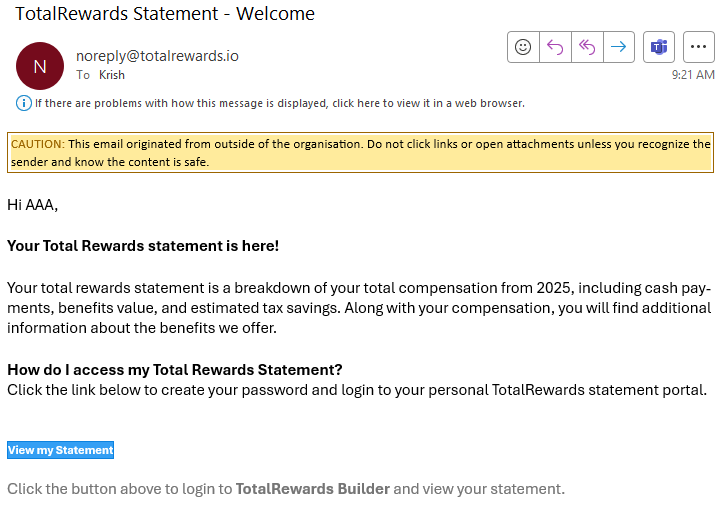Click the recipient name Krish
This screenshot has width=724, height=507.
(x=112, y=75)
